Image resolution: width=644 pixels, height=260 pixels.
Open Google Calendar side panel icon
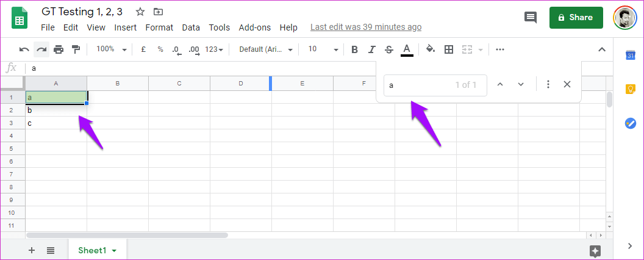(x=631, y=55)
